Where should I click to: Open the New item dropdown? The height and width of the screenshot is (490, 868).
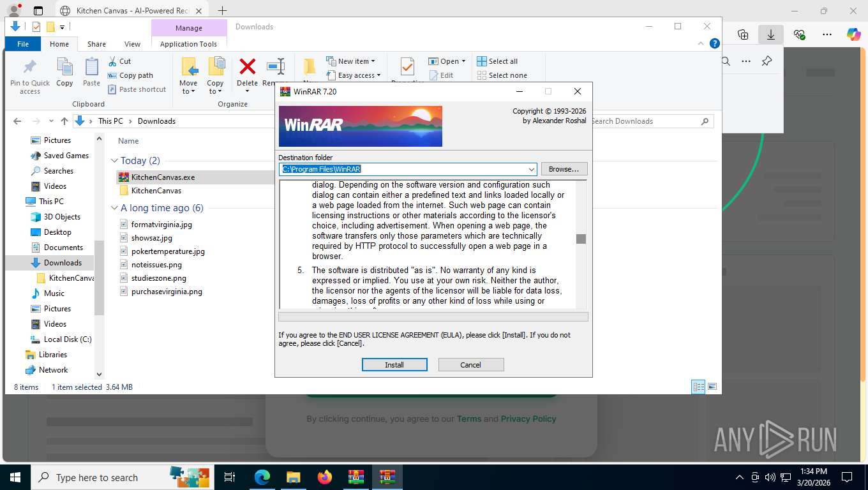click(x=350, y=61)
